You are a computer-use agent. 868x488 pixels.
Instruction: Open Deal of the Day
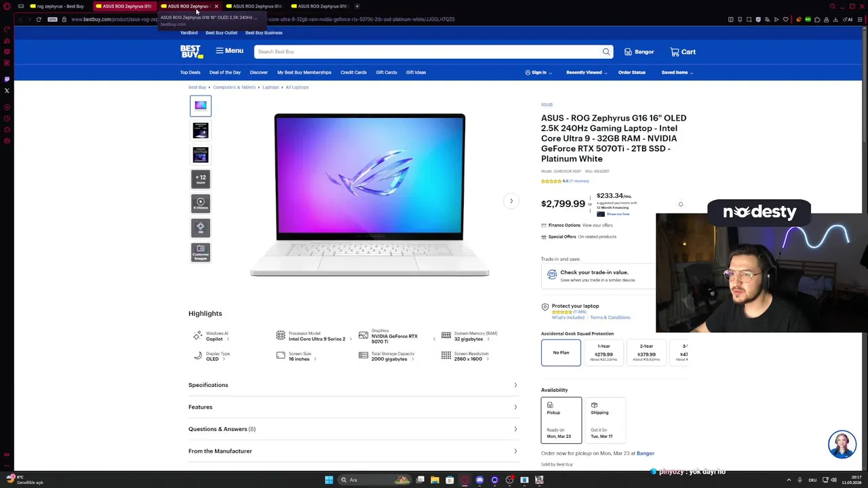(x=225, y=73)
